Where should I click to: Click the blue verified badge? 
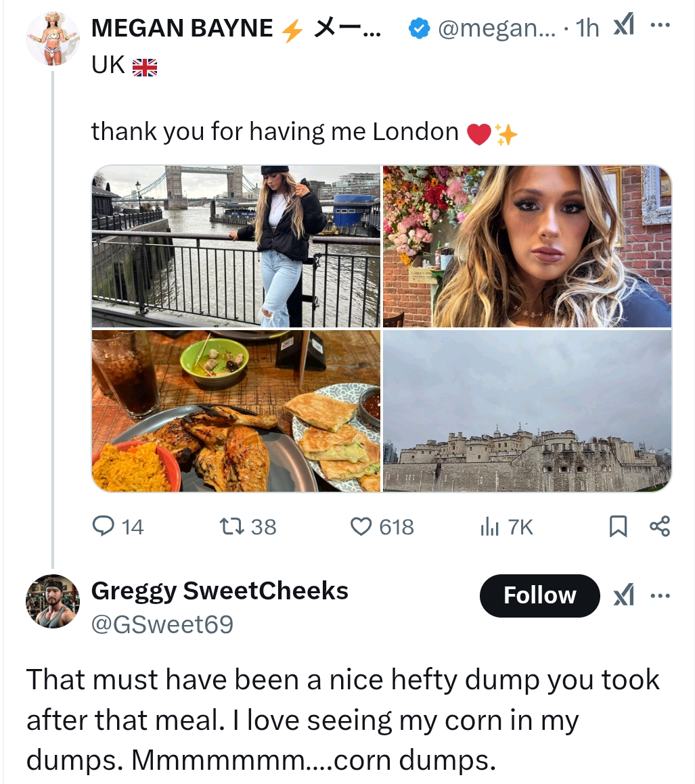pyautogui.click(x=421, y=28)
